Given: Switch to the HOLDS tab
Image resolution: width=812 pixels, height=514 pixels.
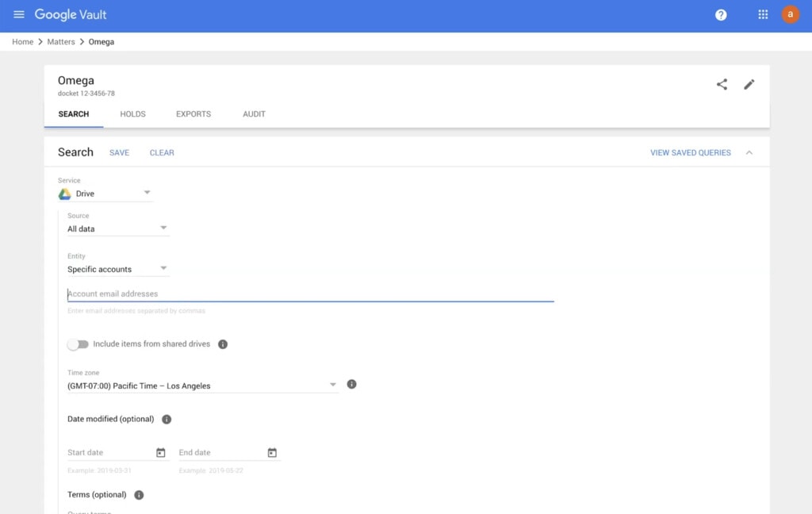Looking at the screenshot, I should click(x=132, y=114).
